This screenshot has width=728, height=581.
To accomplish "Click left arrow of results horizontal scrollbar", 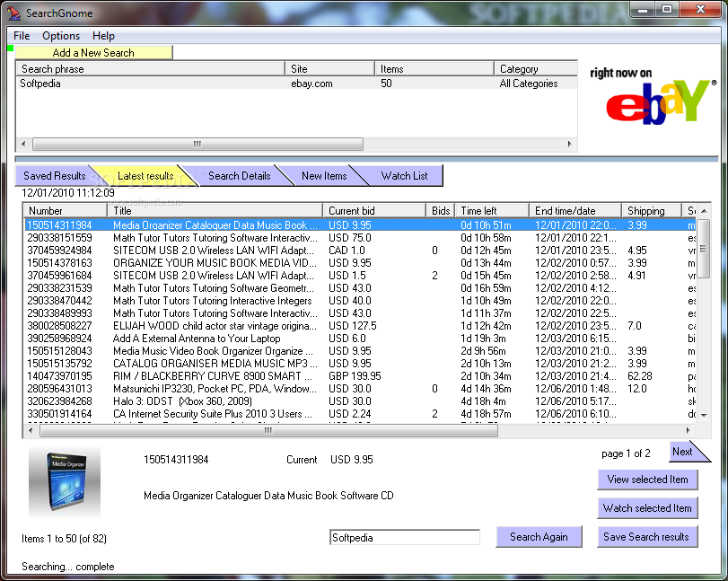I will (x=31, y=431).
